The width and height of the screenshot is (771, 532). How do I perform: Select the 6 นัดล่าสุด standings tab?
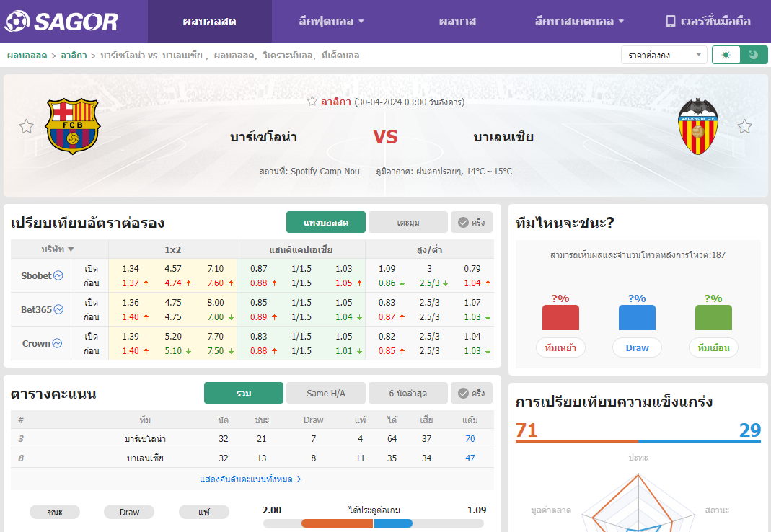point(408,394)
